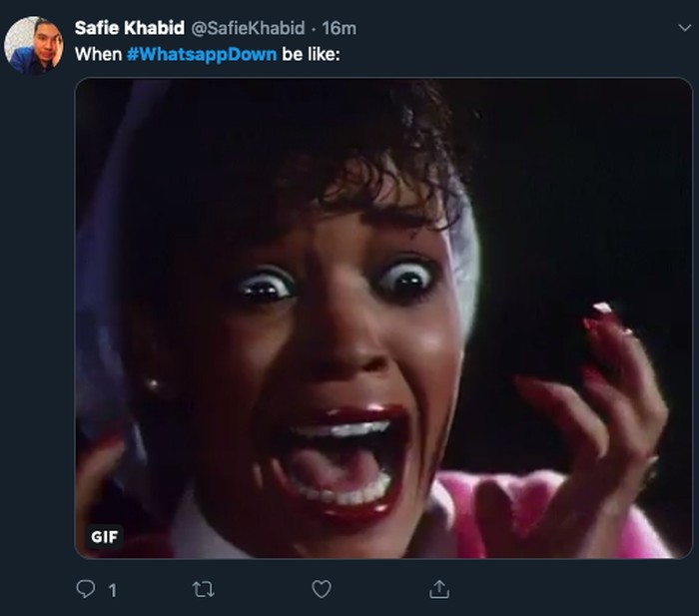Open Safie Khabid's profile avatar
Viewport: 699px width, 616px height.
click(x=34, y=45)
